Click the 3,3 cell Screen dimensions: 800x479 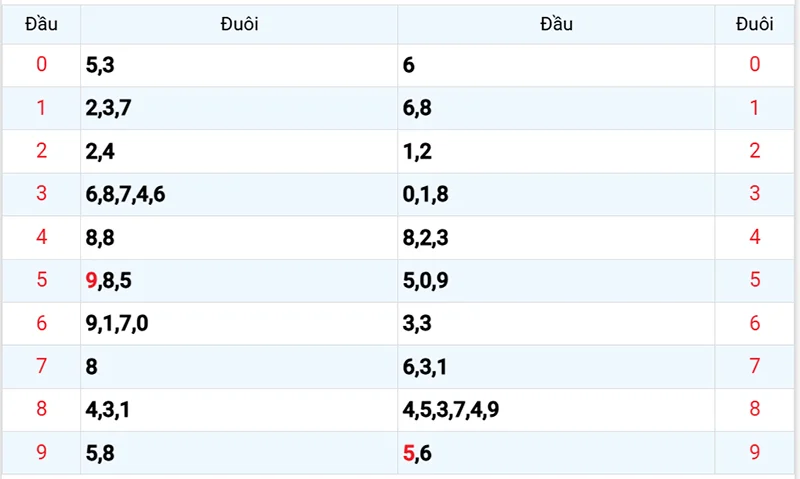[416, 323]
